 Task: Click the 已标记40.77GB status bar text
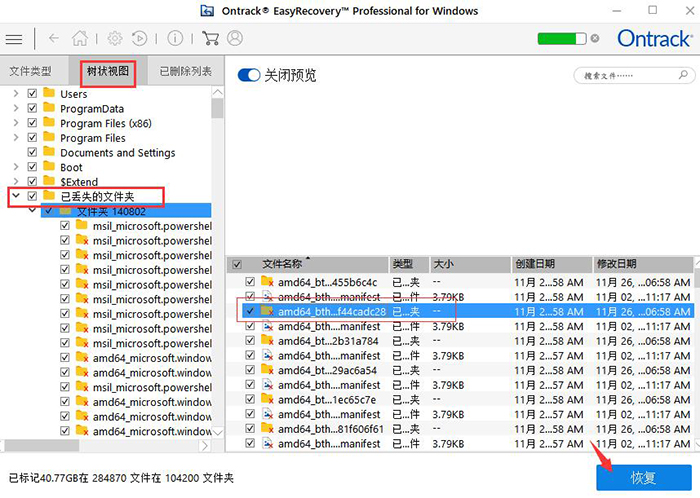tap(121, 478)
